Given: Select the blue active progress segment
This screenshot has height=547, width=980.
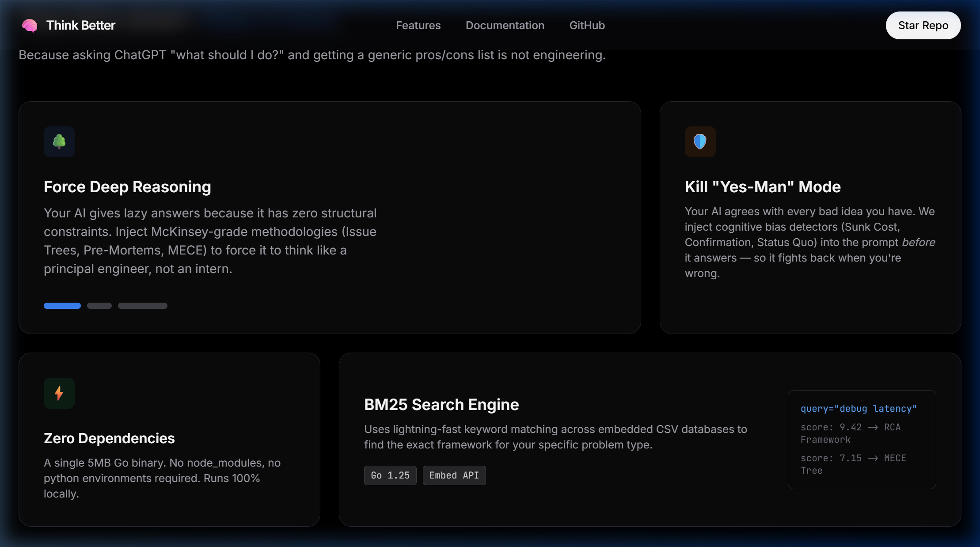Looking at the screenshot, I should click(62, 306).
